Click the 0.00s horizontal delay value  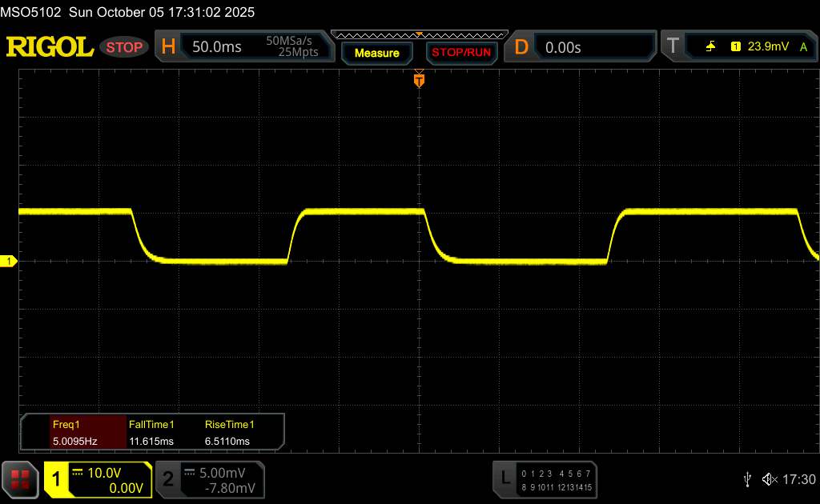coord(563,47)
